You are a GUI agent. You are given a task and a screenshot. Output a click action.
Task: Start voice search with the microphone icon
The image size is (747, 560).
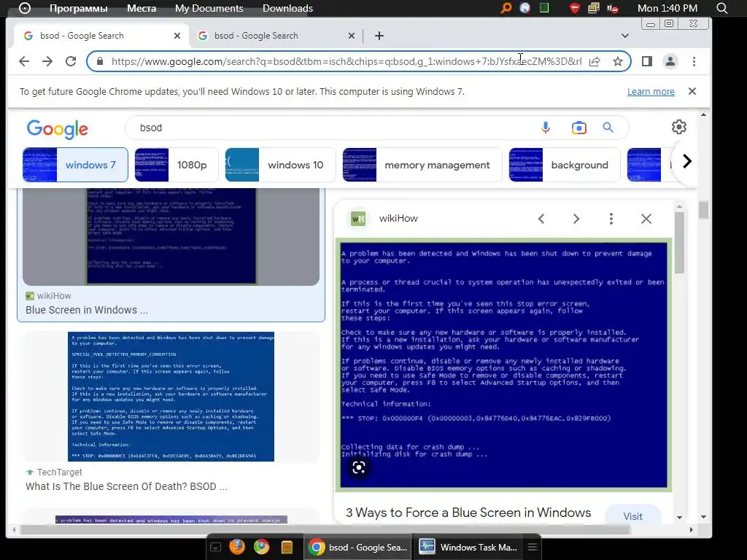pos(546,128)
